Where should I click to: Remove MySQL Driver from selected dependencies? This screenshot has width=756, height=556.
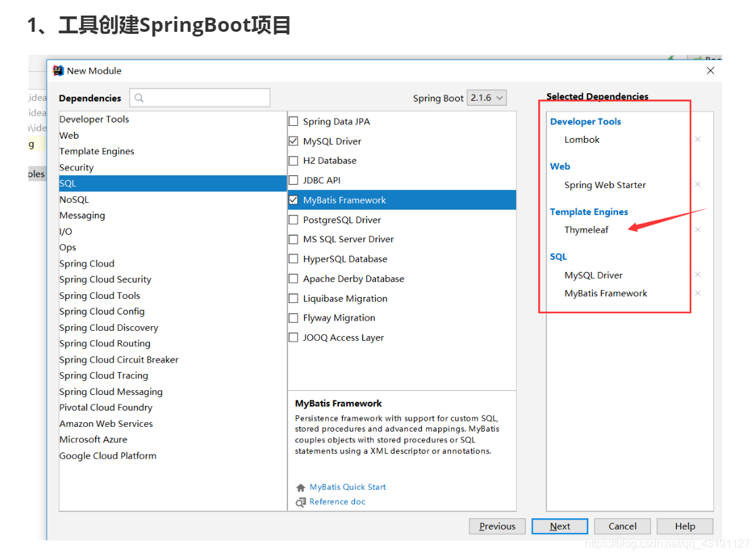(698, 275)
